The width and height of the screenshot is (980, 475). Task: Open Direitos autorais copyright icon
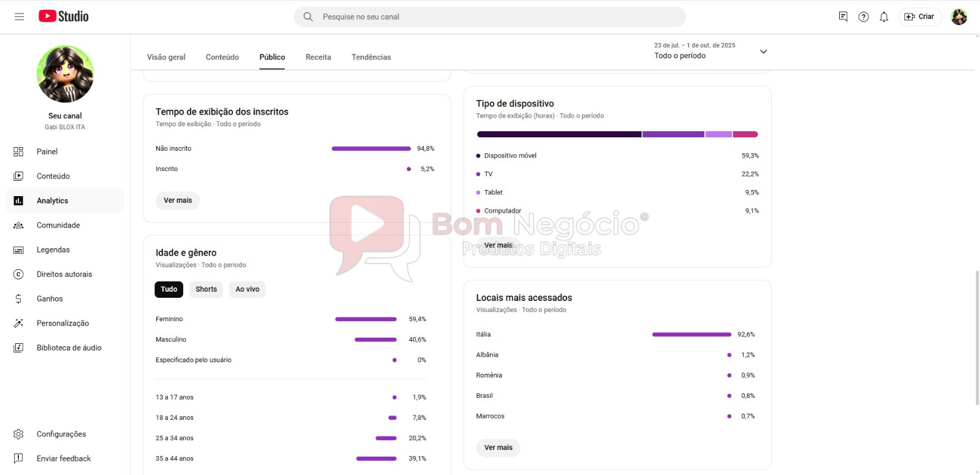pyautogui.click(x=18, y=274)
